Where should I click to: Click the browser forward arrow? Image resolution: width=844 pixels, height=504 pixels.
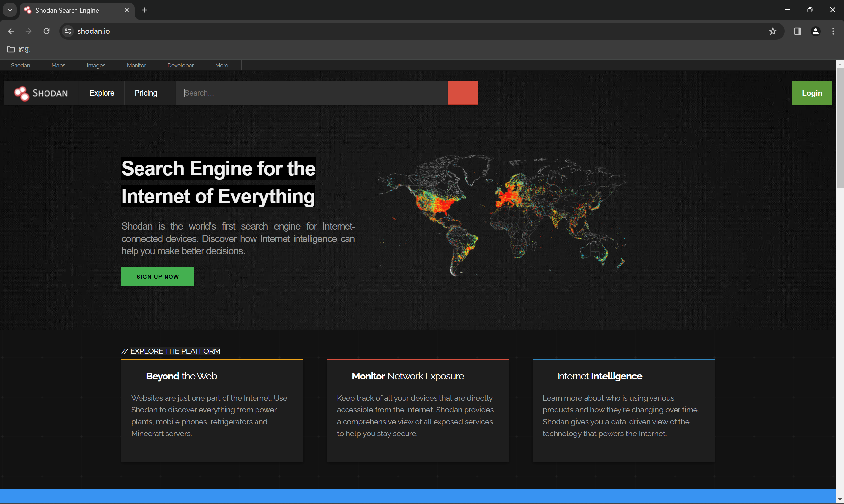tap(29, 31)
